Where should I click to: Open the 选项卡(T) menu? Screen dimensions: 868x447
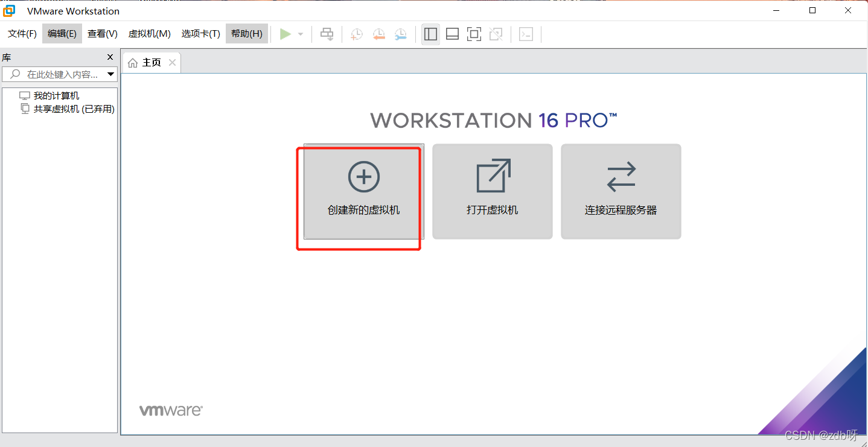click(201, 34)
